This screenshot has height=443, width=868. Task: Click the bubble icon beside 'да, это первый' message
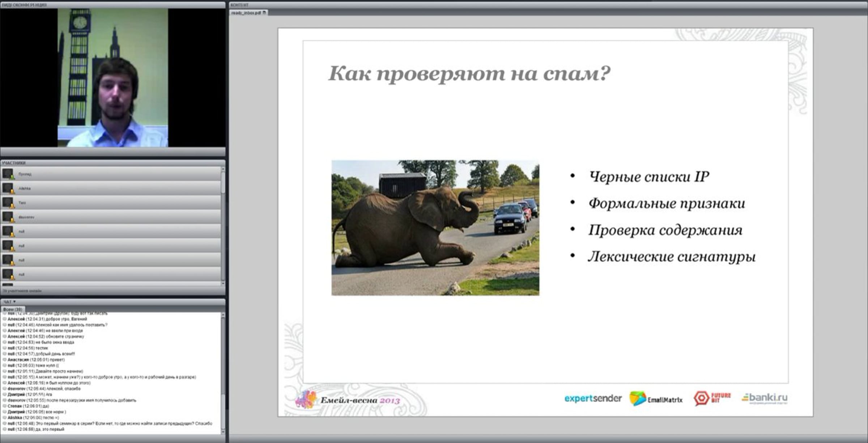5,429
